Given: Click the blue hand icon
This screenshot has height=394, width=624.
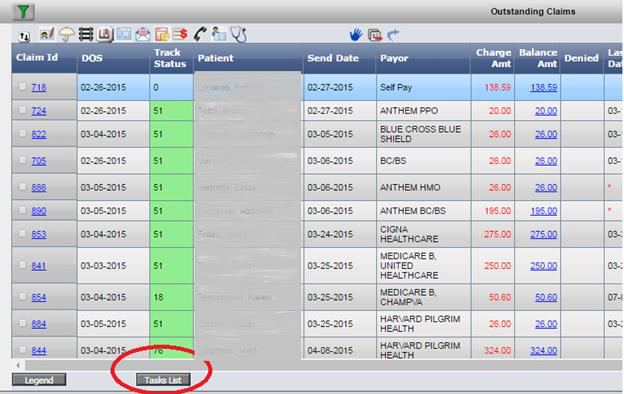Looking at the screenshot, I should (356, 35).
